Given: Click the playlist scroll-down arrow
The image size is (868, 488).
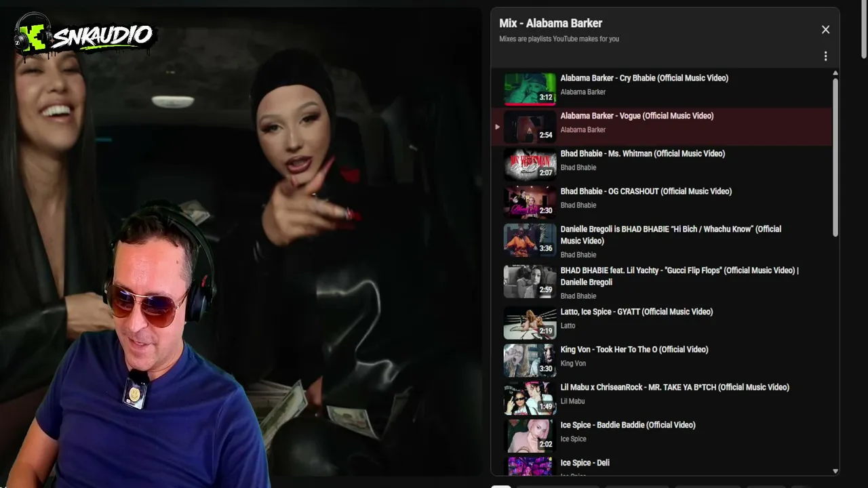Looking at the screenshot, I should tap(835, 471).
